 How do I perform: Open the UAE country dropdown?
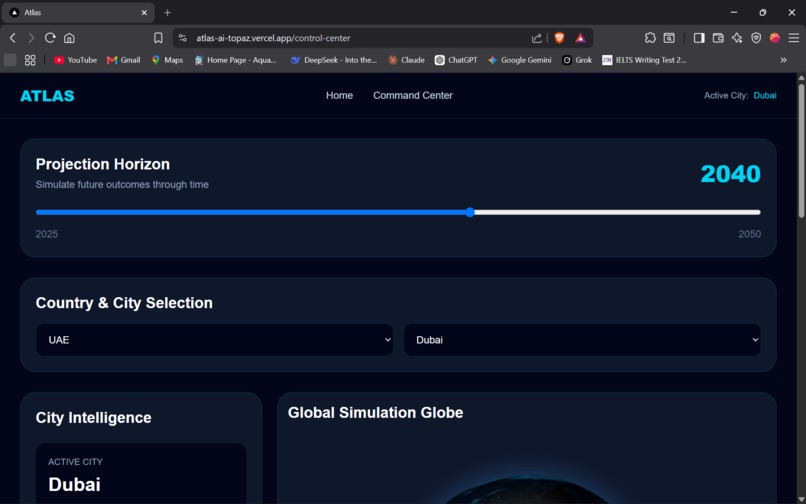click(214, 340)
